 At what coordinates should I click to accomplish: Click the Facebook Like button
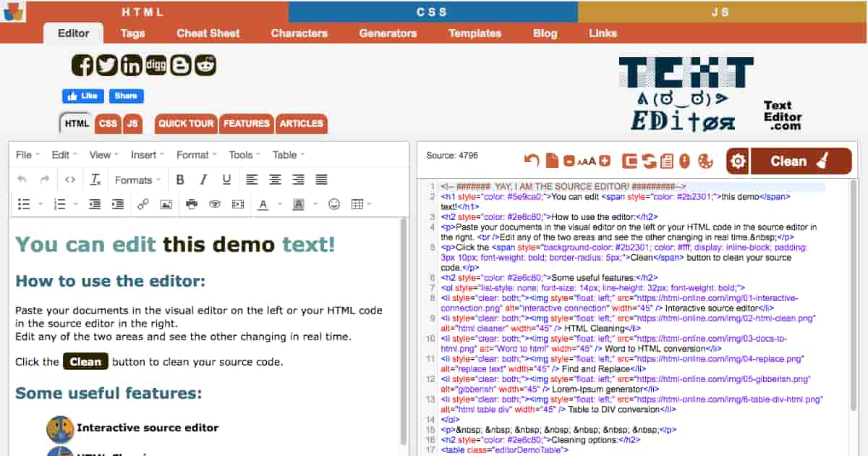point(83,96)
